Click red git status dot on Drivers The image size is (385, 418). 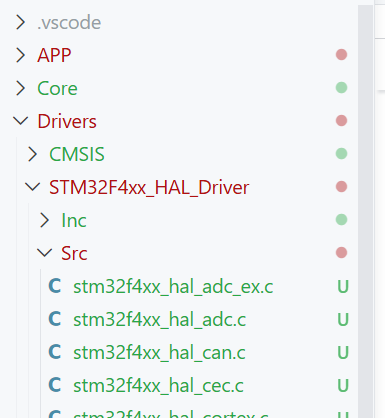coord(341,121)
